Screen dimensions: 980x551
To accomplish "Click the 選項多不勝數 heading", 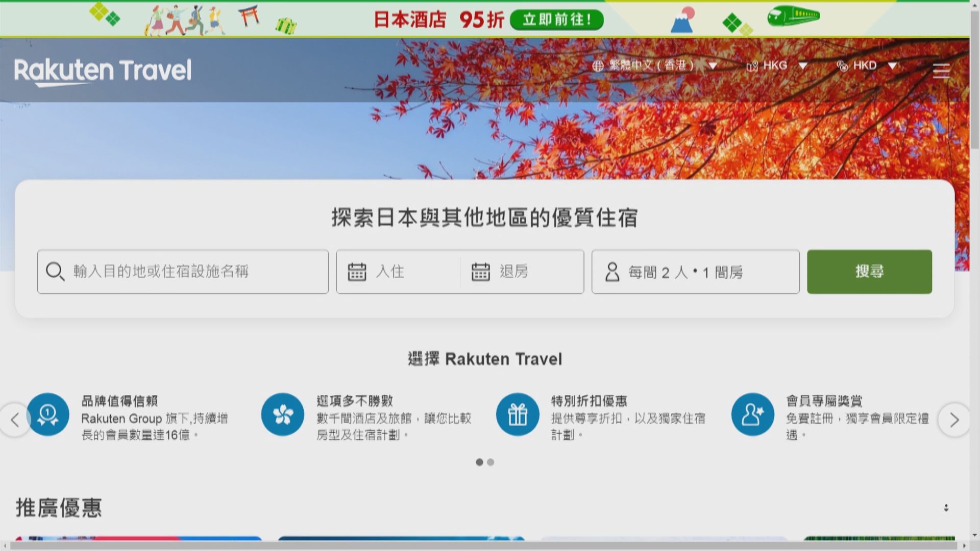I will (x=355, y=401).
